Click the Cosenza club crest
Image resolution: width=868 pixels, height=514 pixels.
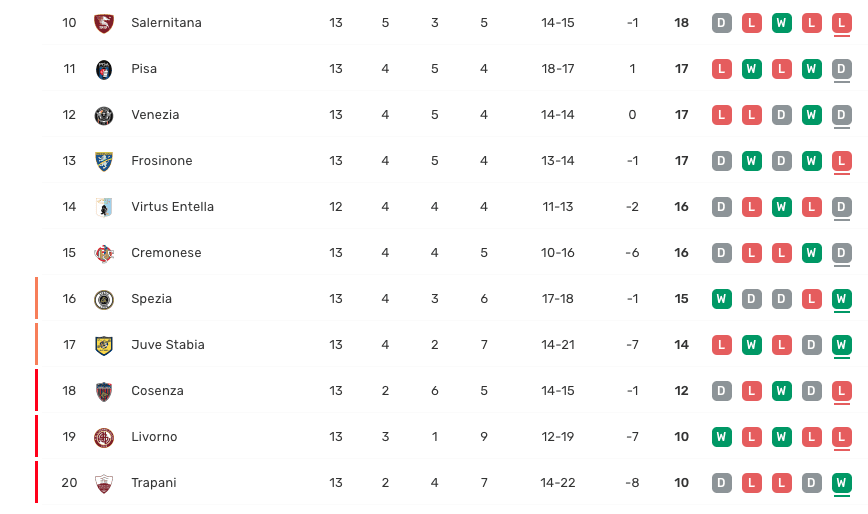[104, 391]
